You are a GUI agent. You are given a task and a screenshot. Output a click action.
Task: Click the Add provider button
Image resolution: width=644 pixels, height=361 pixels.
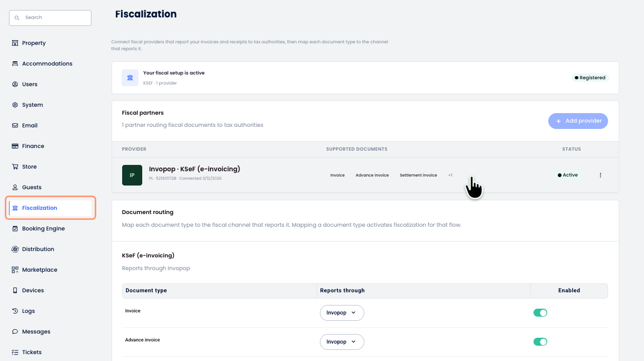(578, 121)
